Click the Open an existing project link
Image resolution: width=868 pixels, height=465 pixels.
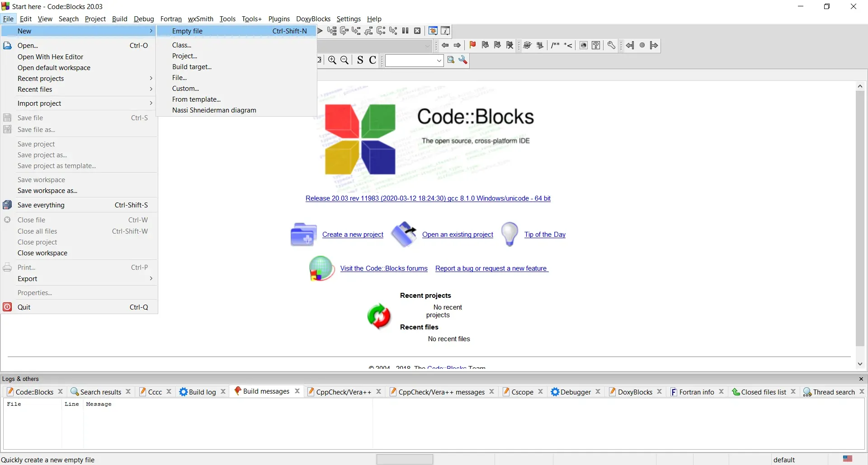coord(458,234)
